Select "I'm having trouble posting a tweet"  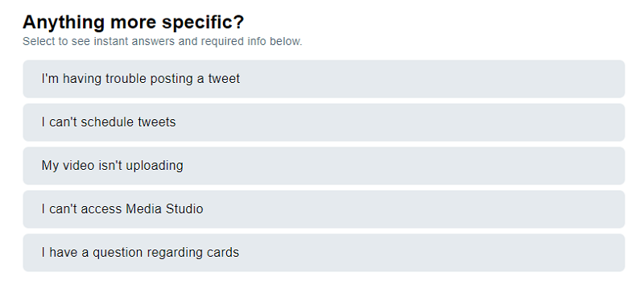(324, 79)
